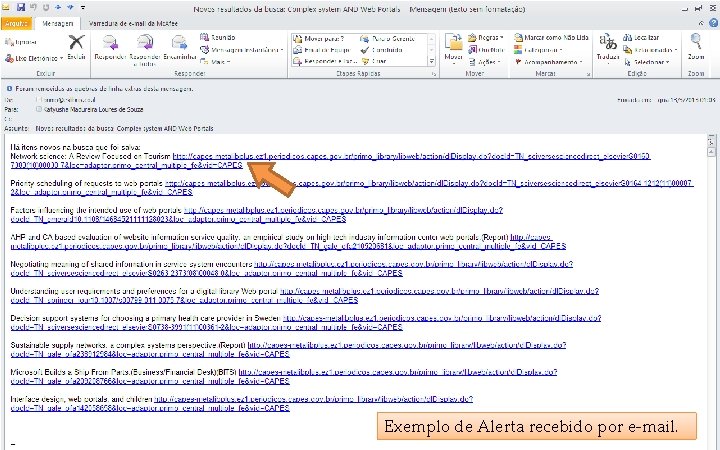
Task: Open the Decision support systems Sweden link
Action: point(442,318)
